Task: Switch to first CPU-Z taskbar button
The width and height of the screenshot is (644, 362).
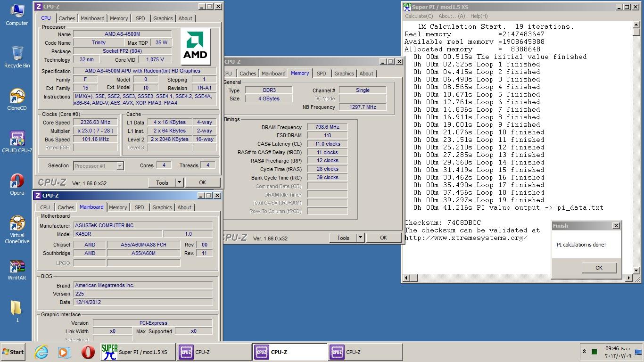Action: 215,352
